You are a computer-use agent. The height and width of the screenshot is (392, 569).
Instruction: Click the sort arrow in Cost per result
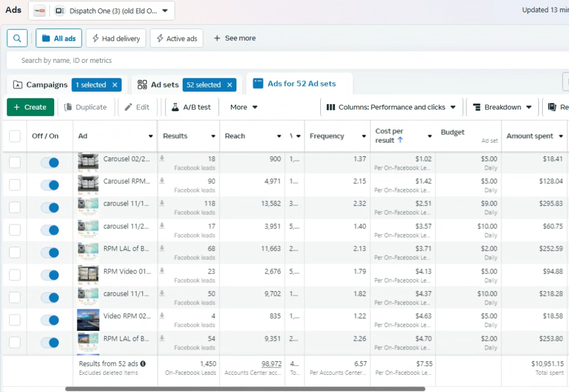[400, 140]
